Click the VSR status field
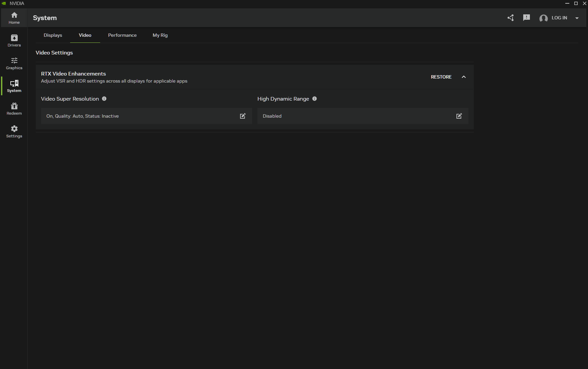Image resolution: width=588 pixels, height=369 pixels. click(146, 116)
